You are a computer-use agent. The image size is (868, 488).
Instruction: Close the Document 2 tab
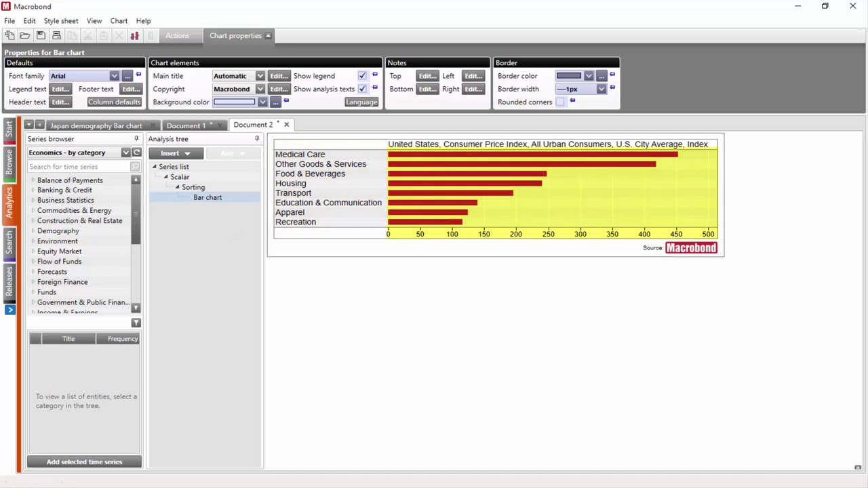286,125
